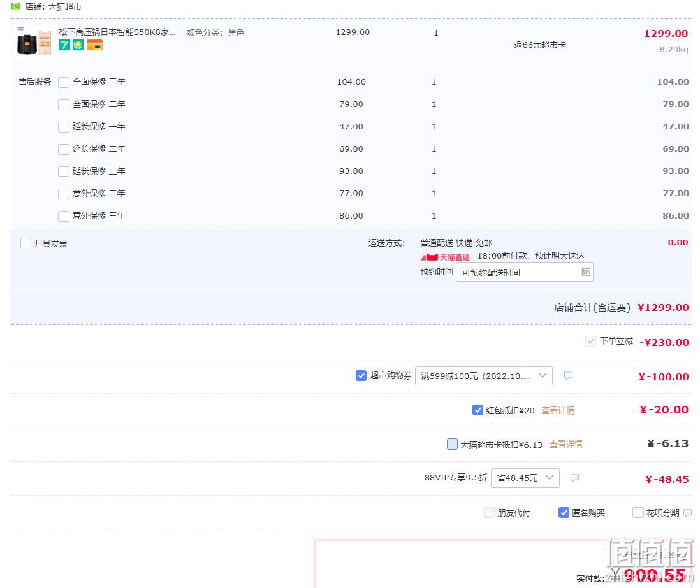Screen dimensions: 700x588
Task: Click the ¥-100.00 coupon discount amount
Action: [664, 376]
